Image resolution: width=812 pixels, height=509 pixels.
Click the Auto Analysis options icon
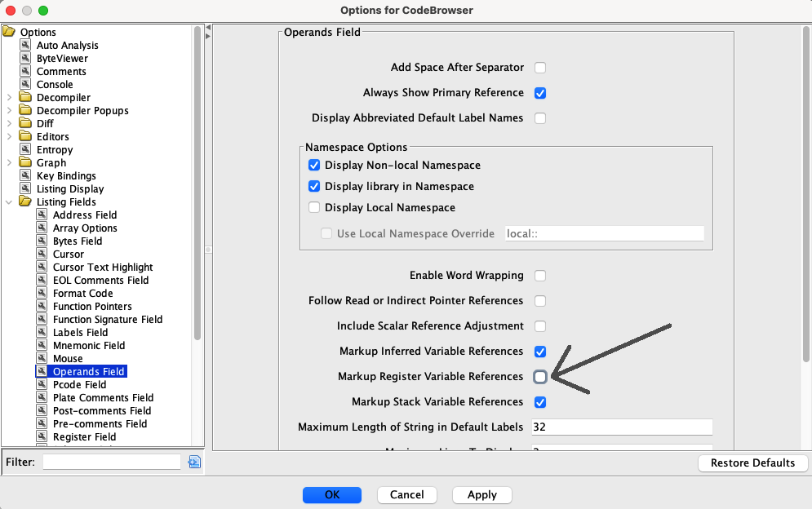(25, 45)
